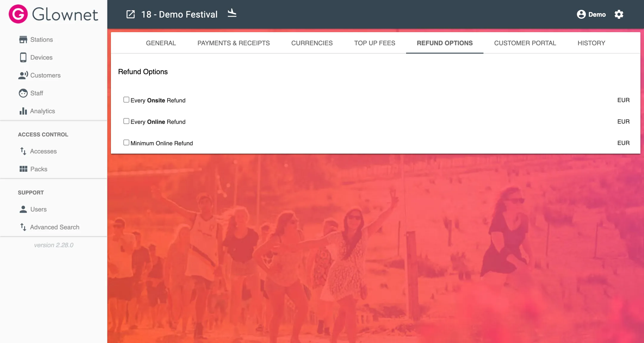644x343 pixels.
Task: Switch to the Currencies tab
Action: coord(312,43)
